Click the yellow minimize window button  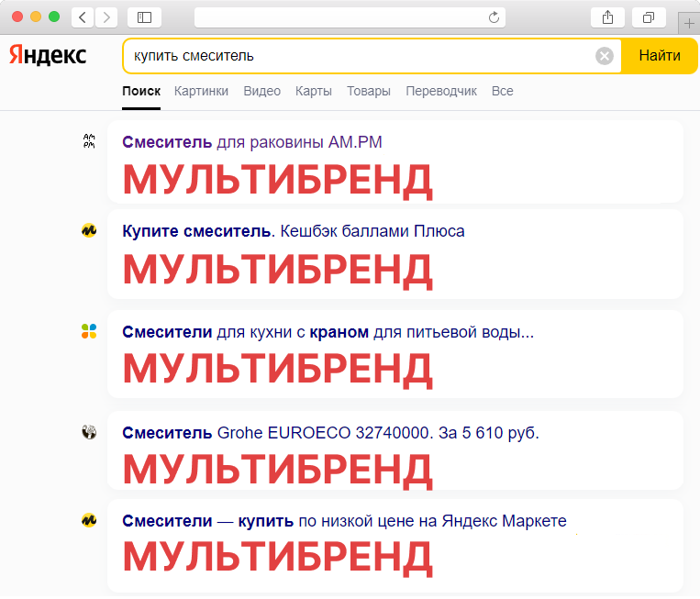[x=36, y=17]
